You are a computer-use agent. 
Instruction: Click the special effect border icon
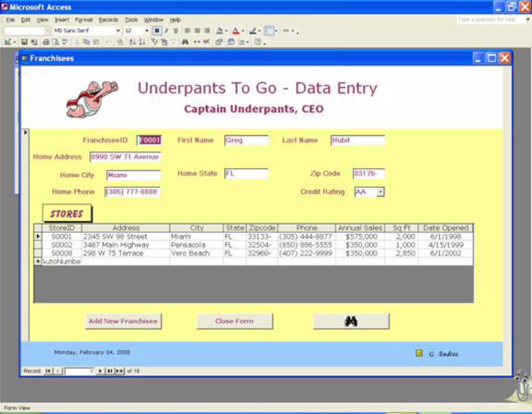coord(269,31)
